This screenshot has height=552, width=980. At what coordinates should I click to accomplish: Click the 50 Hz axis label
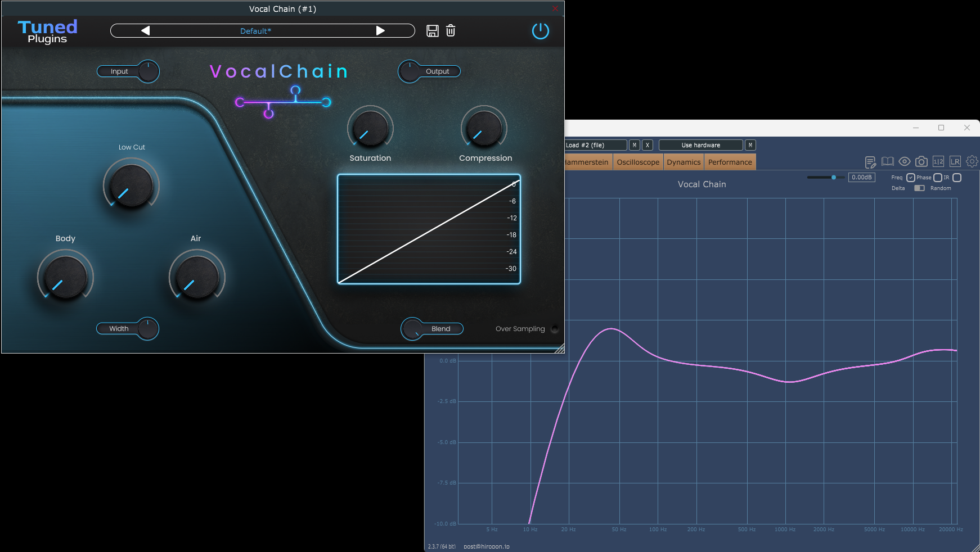click(x=619, y=530)
